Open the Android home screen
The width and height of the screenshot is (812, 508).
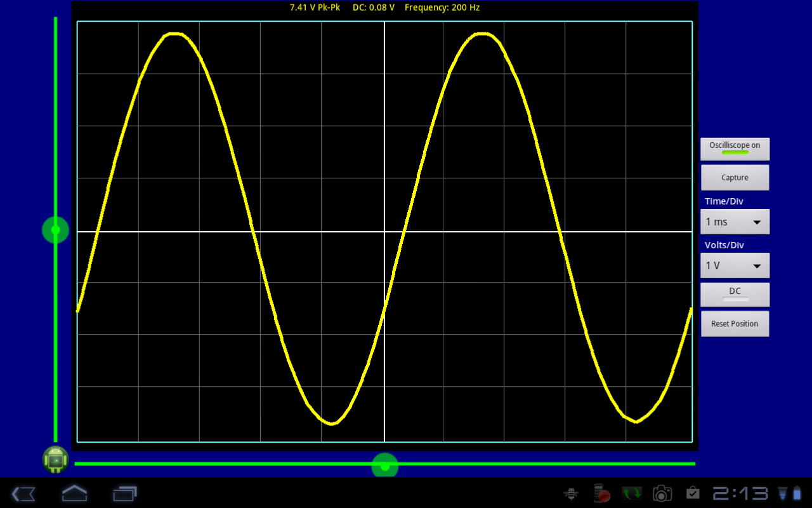click(x=74, y=493)
